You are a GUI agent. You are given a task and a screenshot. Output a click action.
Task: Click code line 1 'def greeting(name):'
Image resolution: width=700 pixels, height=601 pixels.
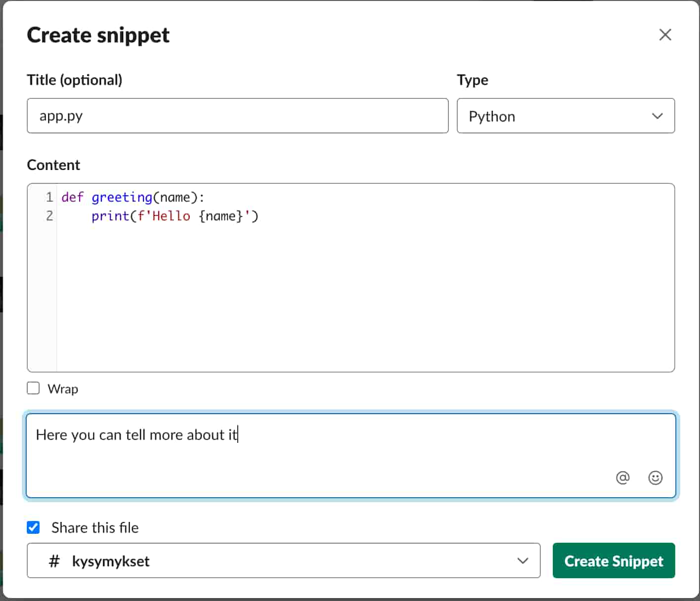tap(133, 197)
